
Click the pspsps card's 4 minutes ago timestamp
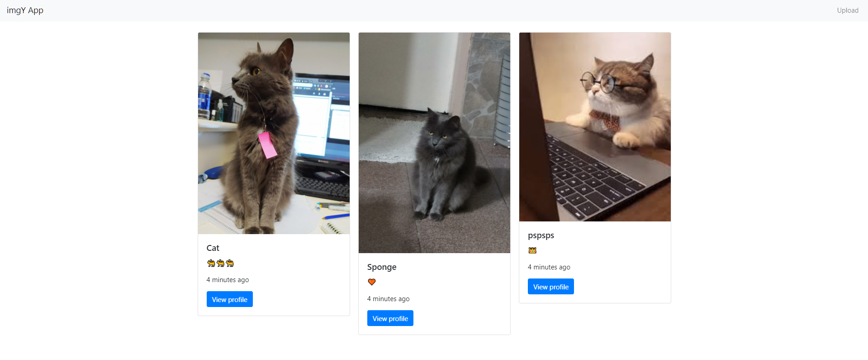[x=549, y=267]
